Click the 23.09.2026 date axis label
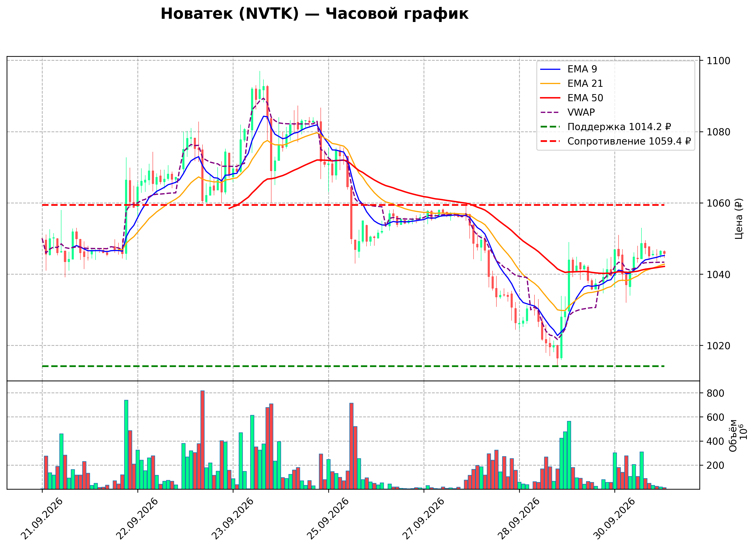 233,519
